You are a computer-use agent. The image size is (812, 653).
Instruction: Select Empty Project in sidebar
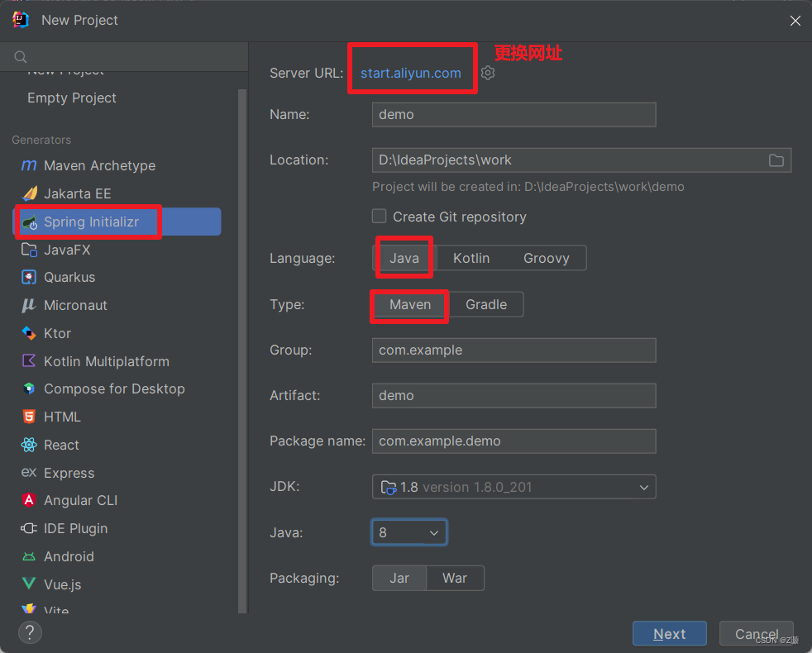tap(72, 98)
